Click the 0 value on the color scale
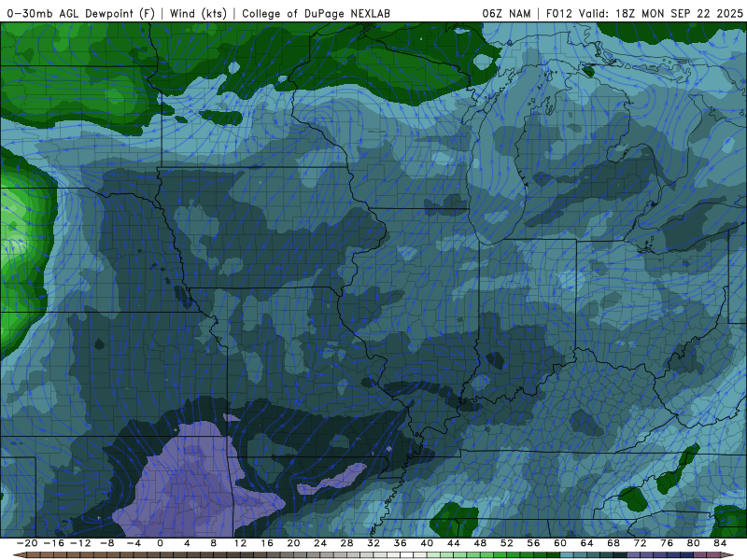The image size is (747, 560). (160, 543)
